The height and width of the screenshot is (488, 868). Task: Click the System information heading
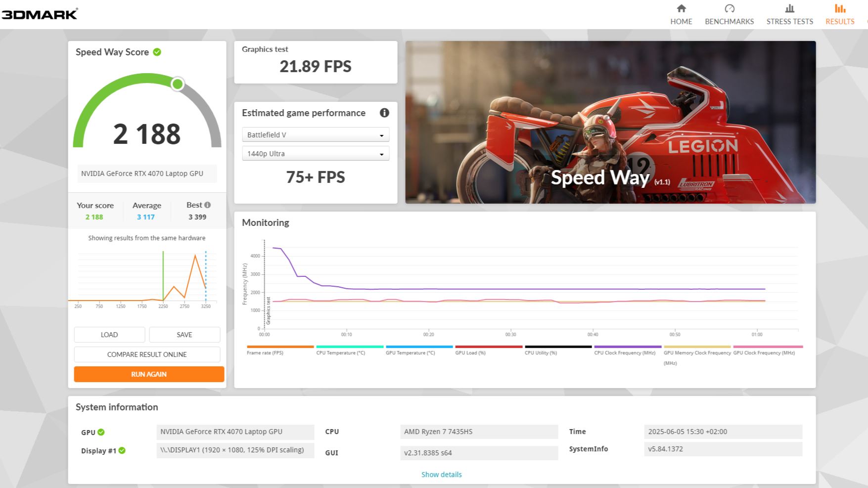tap(117, 407)
